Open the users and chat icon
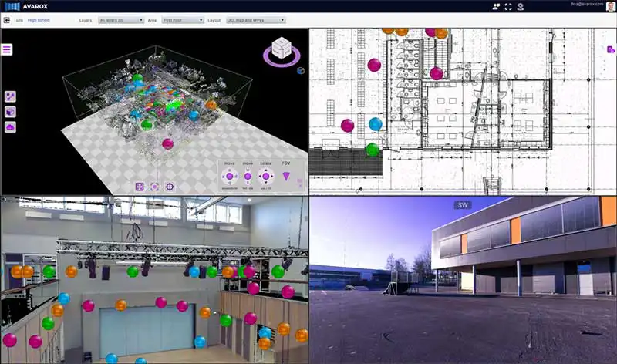The height and width of the screenshot is (364, 617). (496, 7)
